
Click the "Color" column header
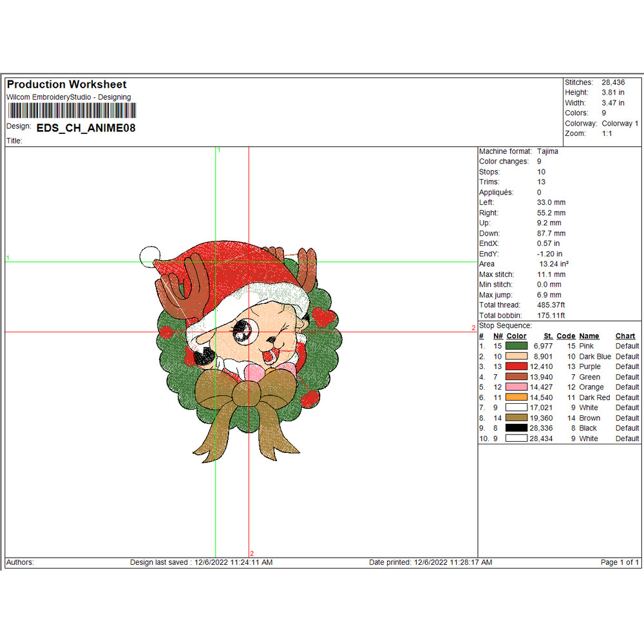[516, 336]
